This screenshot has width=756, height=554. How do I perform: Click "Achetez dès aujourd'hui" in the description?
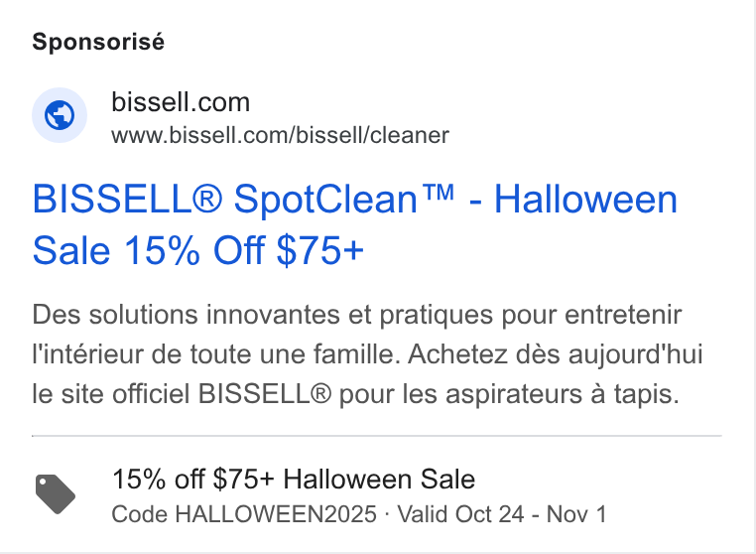pyautogui.click(x=556, y=354)
